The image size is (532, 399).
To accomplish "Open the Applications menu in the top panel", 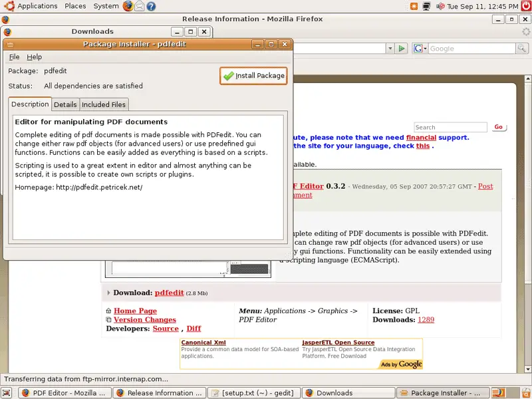I will tap(37, 6).
